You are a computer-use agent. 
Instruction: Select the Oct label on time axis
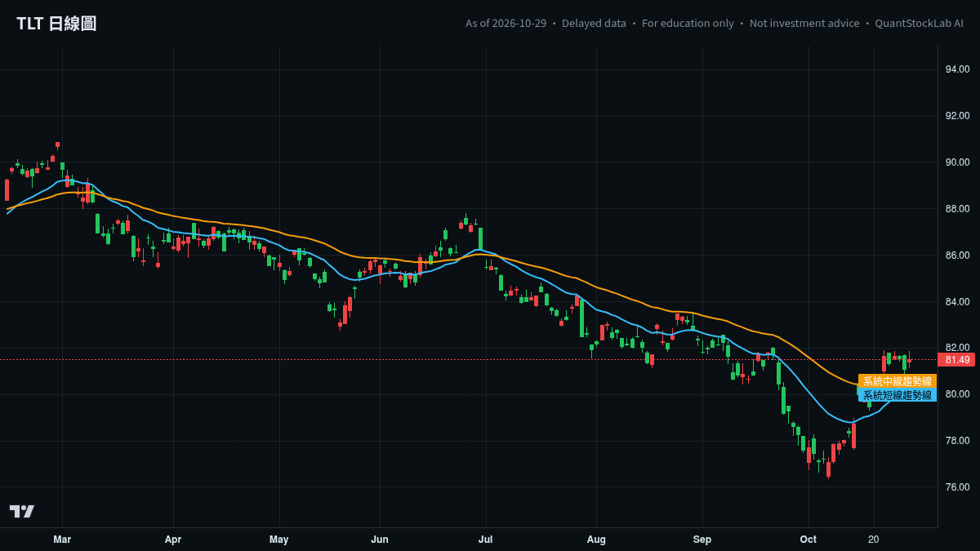808,540
